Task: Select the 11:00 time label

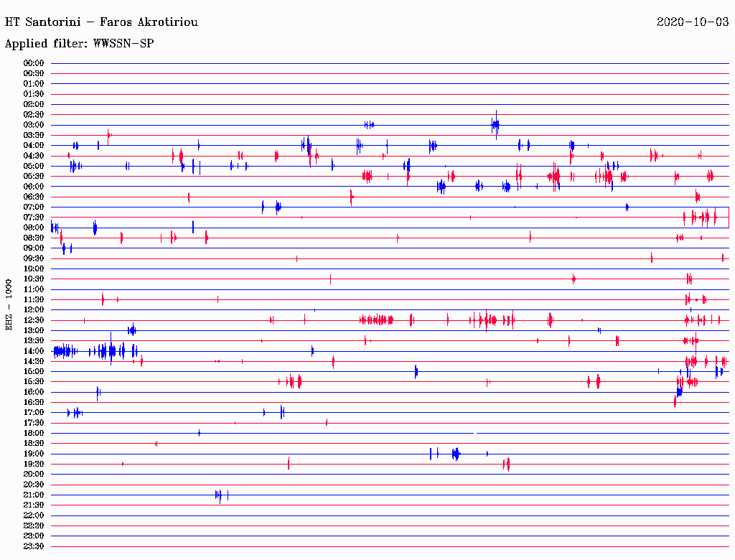Action: click(x=33, y=289)
